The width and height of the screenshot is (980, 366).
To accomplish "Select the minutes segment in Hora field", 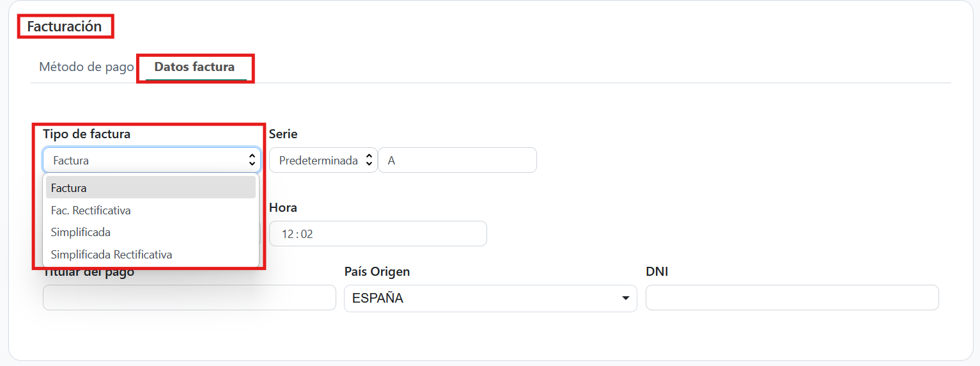I will 307,234.
